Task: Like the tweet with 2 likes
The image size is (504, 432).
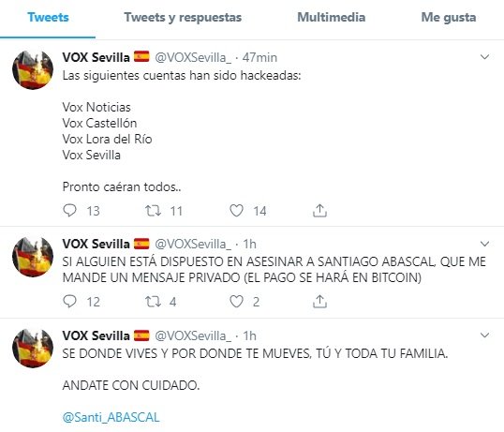Action: 236,302
